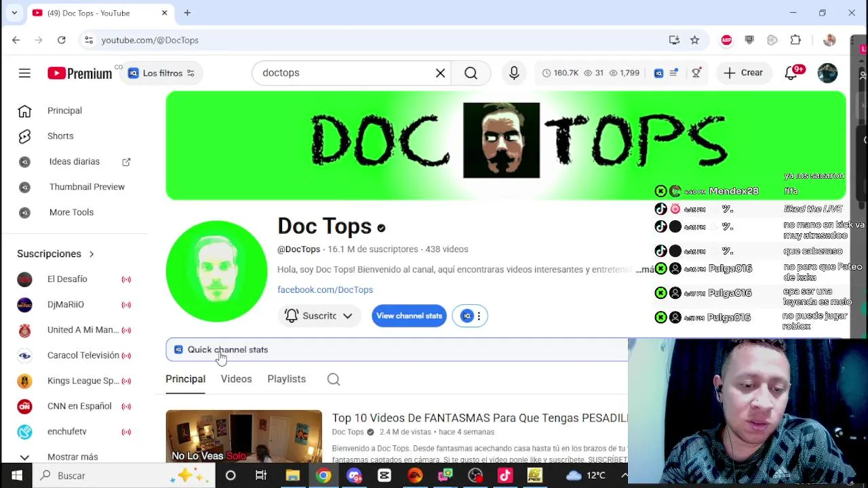The image size is (868, 488).
Task: Open vidIQ list icon beside IQ logo
Action: click(673, 73)
